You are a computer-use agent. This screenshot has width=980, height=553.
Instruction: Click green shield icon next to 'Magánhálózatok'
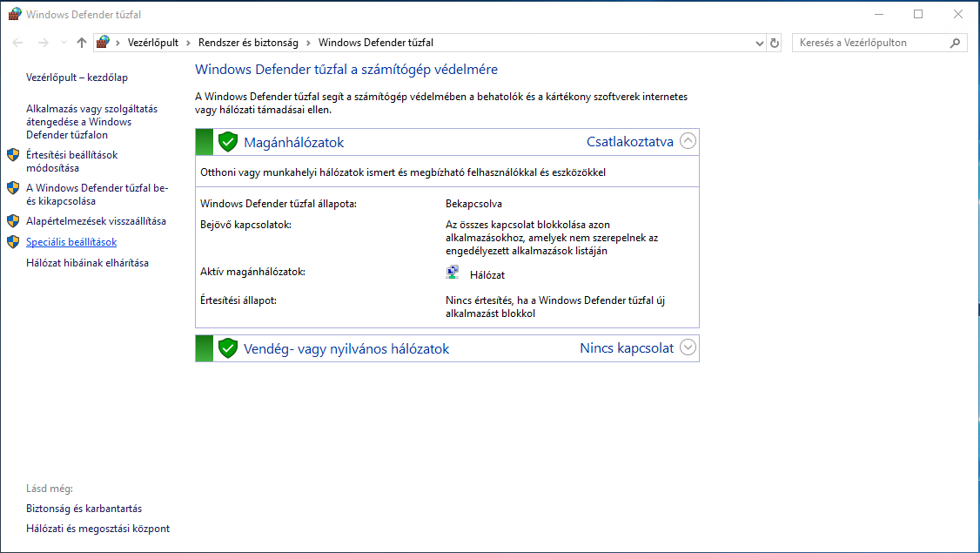(x=228, y=142)
